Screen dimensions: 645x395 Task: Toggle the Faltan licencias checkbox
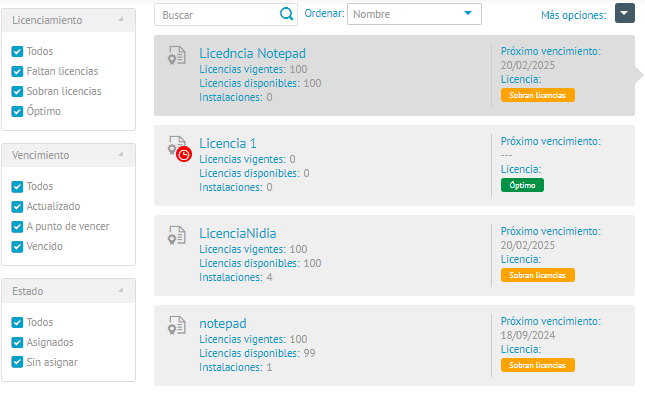point(17,72)
